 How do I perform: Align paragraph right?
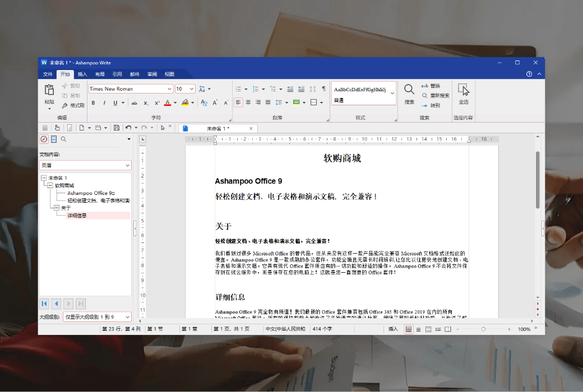[x=258, y=102]
